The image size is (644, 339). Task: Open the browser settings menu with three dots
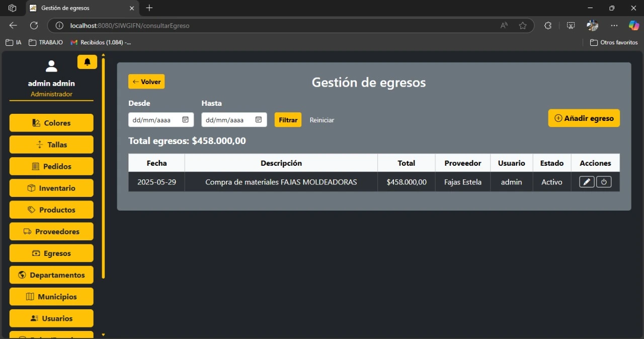(614, 25)
